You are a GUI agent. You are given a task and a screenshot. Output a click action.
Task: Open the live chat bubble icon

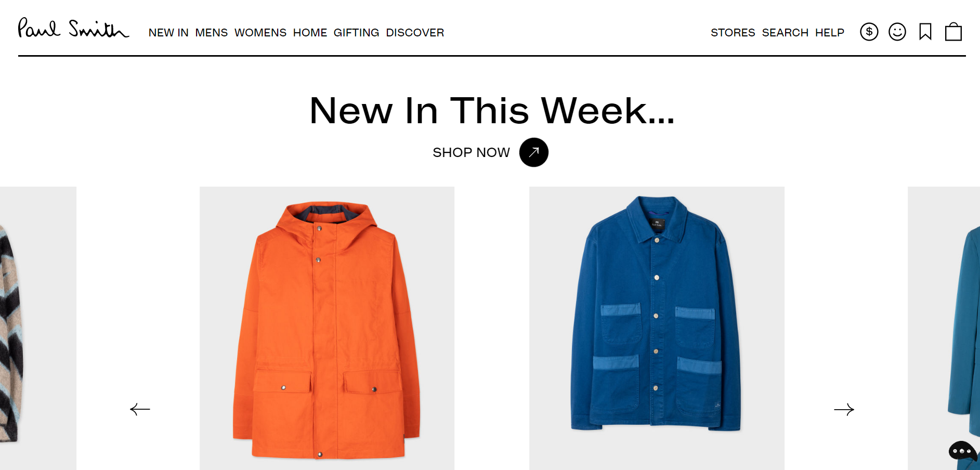coord(962,450)
